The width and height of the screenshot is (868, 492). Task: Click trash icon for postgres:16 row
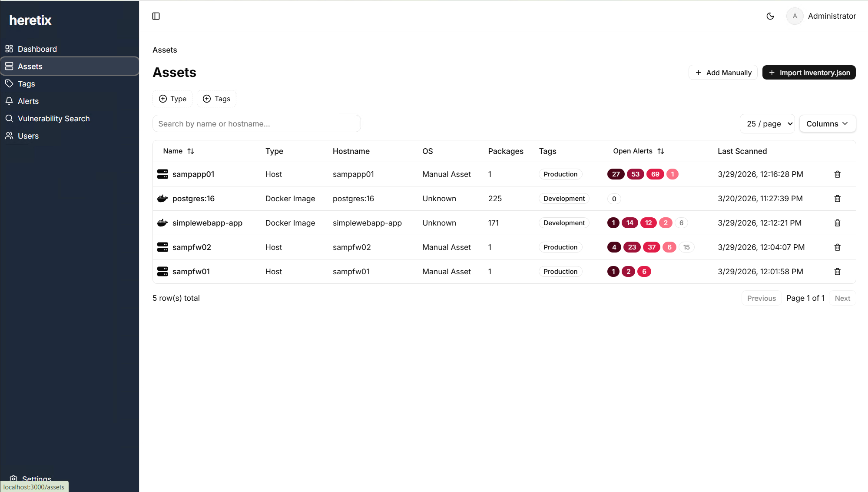(837, 199)
